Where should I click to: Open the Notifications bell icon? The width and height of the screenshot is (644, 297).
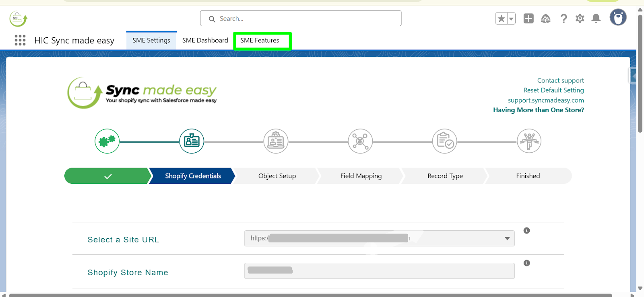pyautogui.click(x=596, y=18)
